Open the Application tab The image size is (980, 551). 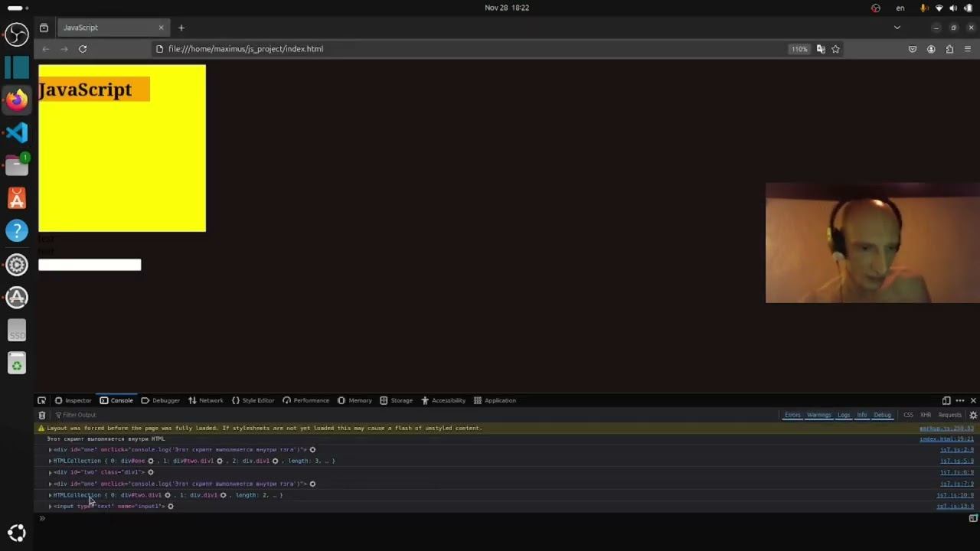pos(495,400)
